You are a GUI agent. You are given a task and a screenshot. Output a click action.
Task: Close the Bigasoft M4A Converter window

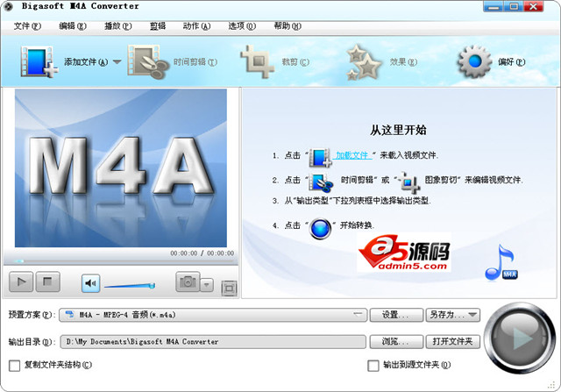click(x=534, y=7)
